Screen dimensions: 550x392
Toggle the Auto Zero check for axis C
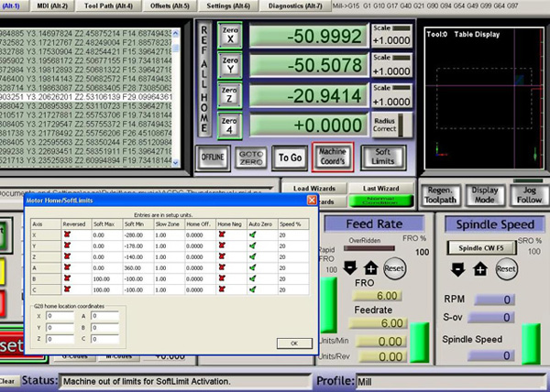pos(252,289)
